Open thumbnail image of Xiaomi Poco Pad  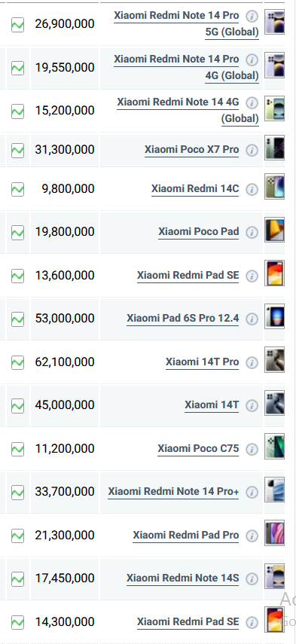click(x=274, y=230)
